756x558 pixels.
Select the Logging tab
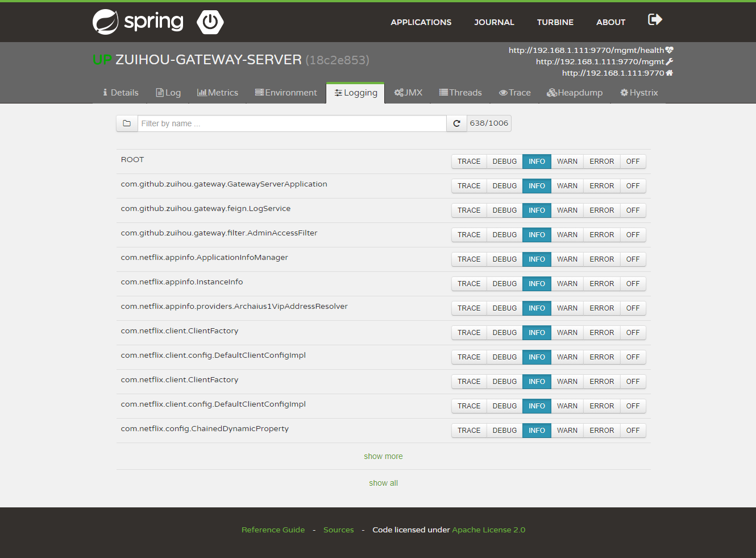click(356, 93)
